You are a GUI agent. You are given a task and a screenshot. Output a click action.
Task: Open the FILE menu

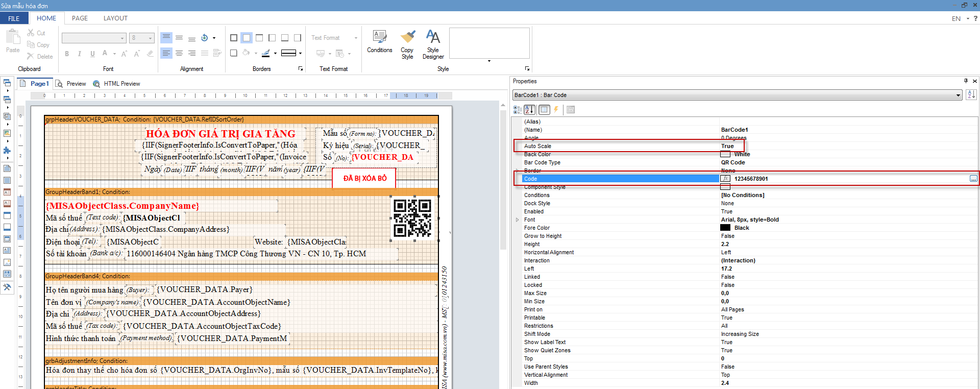[x=14, y=18]
